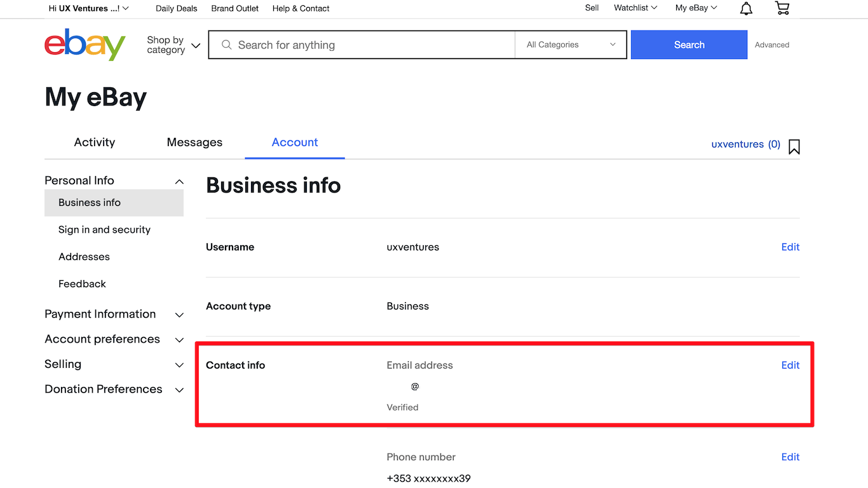Click the Business info page heading
868x488 pixels.
(x=273, y=186)
